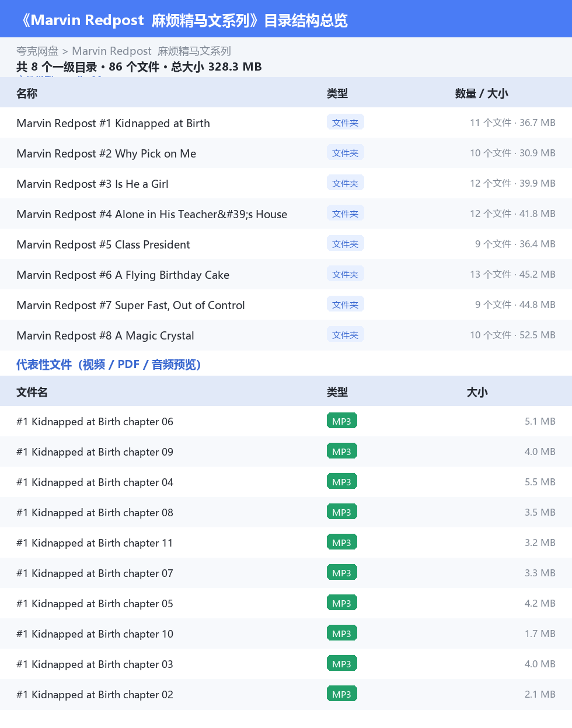Click the MP3 badge for chapter 05
The width and height of the screenshot is (572, 728).
click(342, 603)
